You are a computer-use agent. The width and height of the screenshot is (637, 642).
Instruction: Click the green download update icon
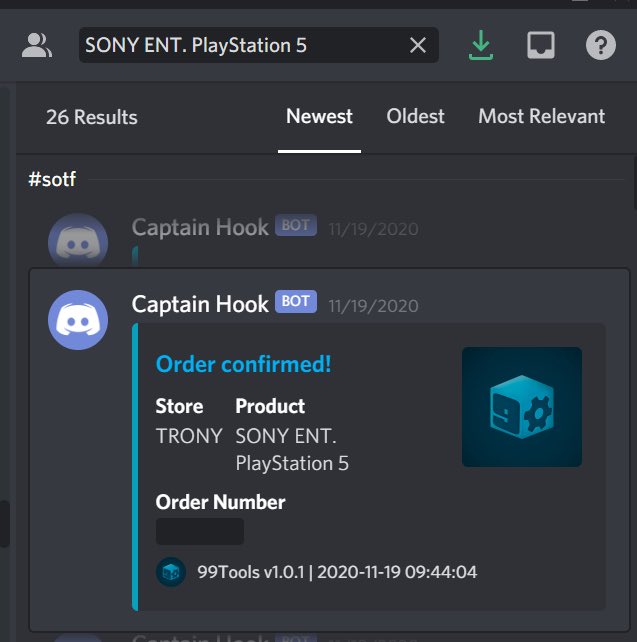click(481, 45)
